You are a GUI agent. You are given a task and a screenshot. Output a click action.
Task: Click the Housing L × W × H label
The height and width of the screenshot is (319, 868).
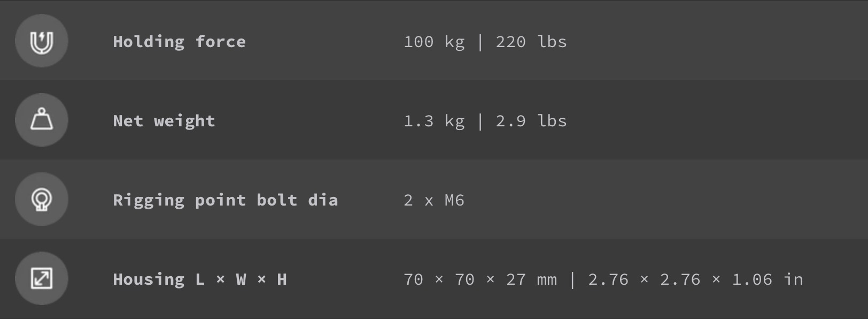(x=200, y=279)
